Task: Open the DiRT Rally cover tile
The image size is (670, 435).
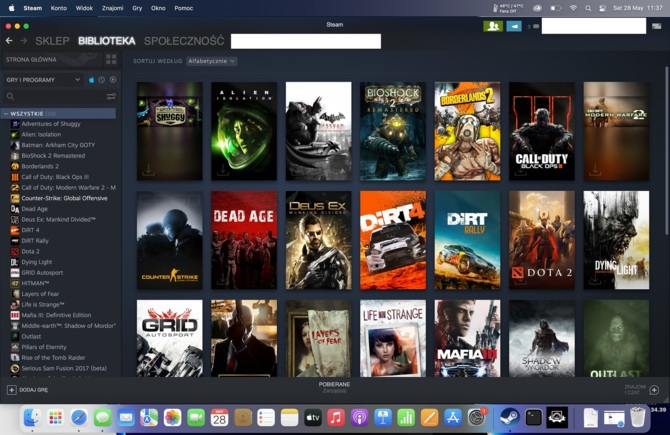Action: coord(467,240)
